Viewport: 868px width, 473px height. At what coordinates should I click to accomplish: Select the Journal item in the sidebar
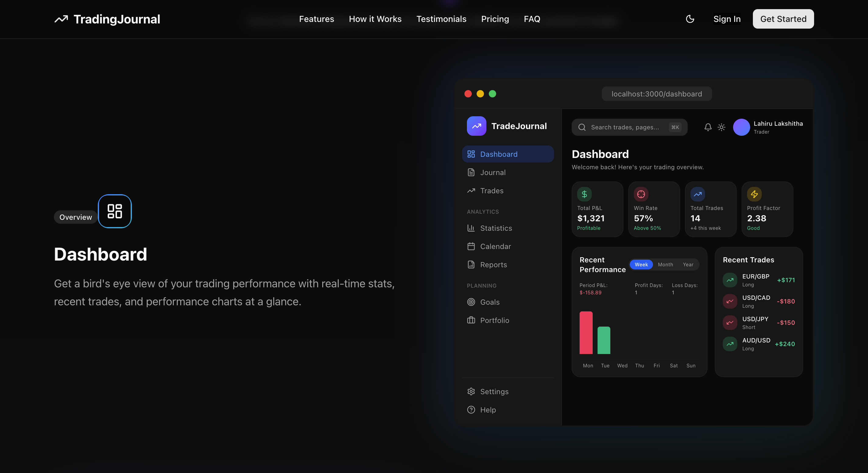493,172
